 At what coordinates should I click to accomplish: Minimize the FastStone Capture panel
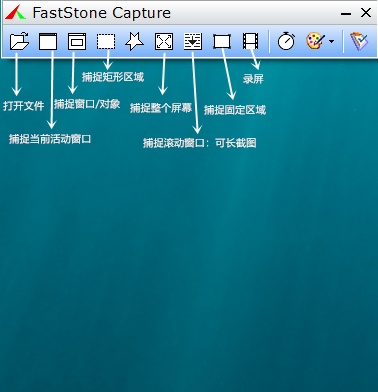click(x=346, y=14)
